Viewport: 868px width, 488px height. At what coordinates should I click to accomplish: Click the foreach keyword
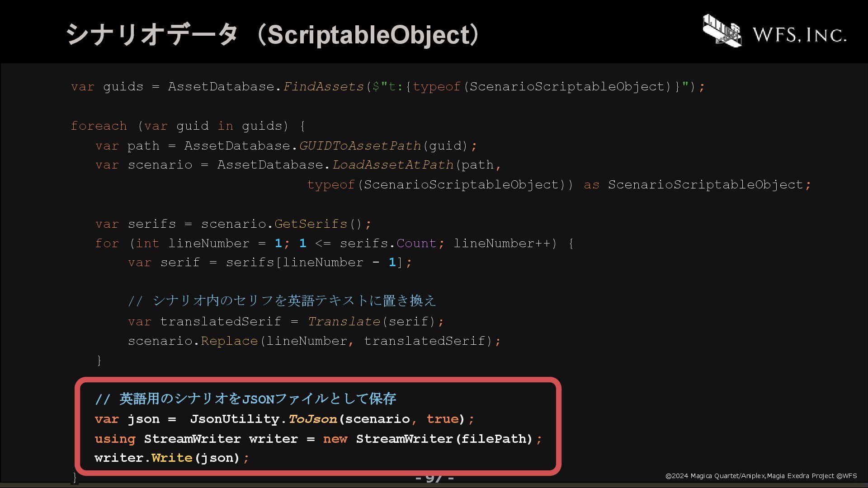pos(99,126)
